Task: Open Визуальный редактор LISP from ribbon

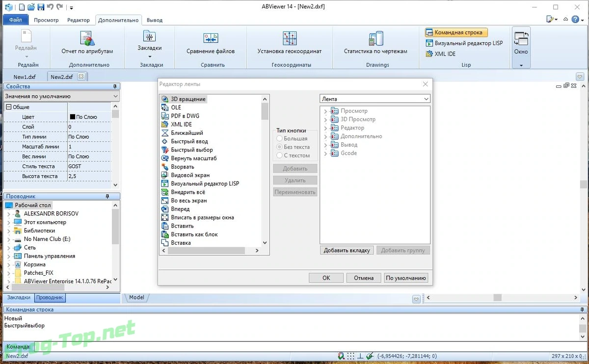Action: click(x=464, y=43)
